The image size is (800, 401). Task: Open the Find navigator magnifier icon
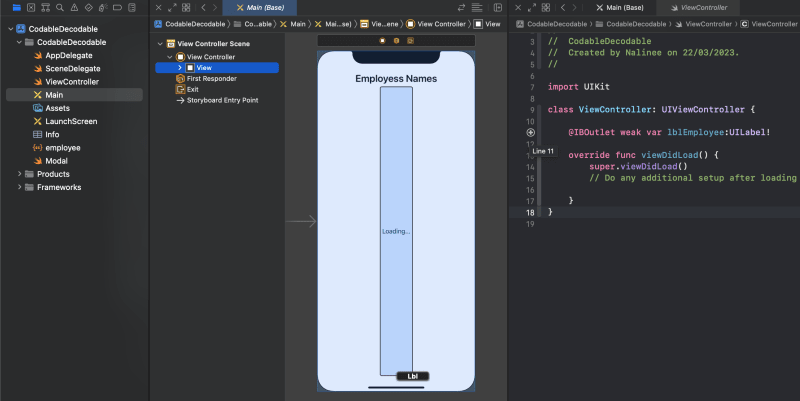coord(60,8)
